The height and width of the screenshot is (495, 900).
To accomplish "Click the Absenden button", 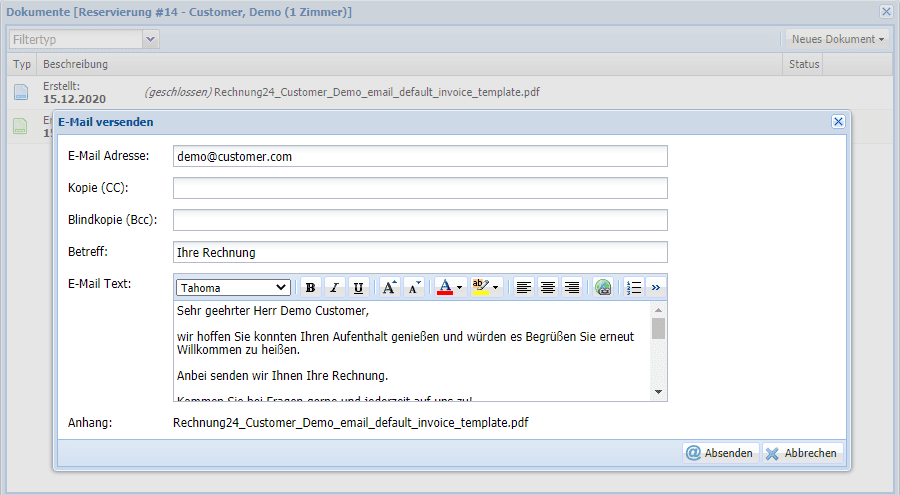I will tap(720, 453).
